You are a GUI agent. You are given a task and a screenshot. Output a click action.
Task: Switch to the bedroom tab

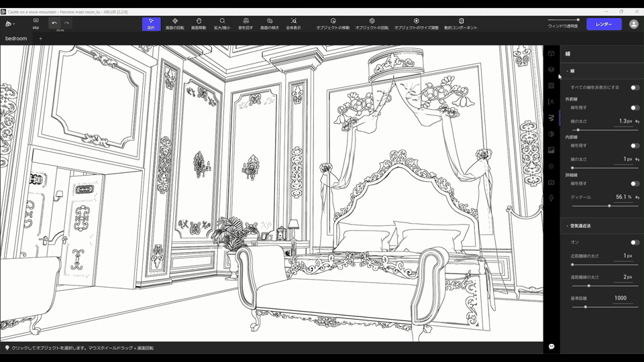pyautogui.click(x=16, y=38)
